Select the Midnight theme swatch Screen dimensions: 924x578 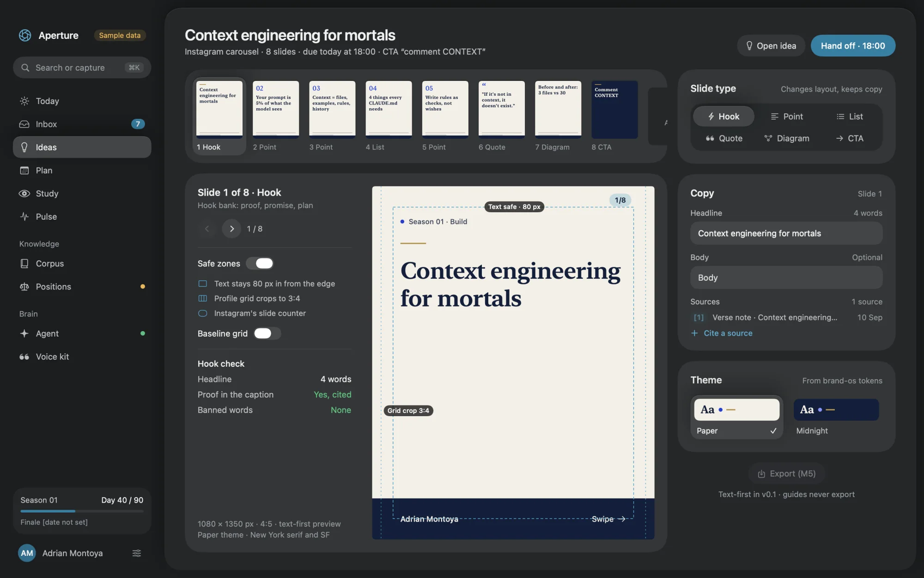[836, 410]
